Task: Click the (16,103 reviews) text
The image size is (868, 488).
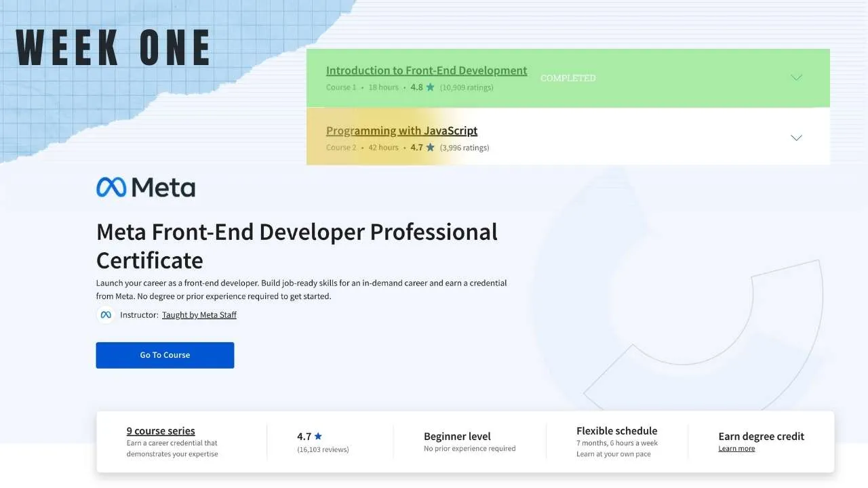Action: 323,449
